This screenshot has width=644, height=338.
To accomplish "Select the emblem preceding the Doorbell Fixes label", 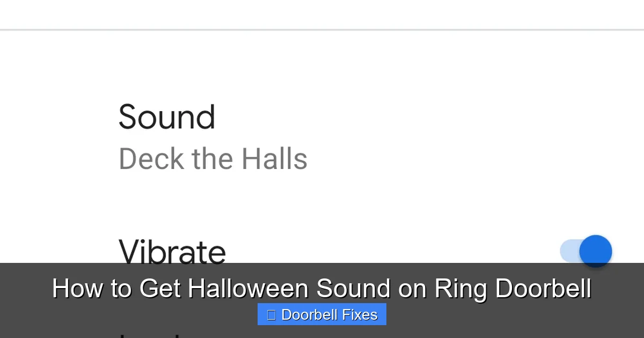I will click(x=272, y=314).
